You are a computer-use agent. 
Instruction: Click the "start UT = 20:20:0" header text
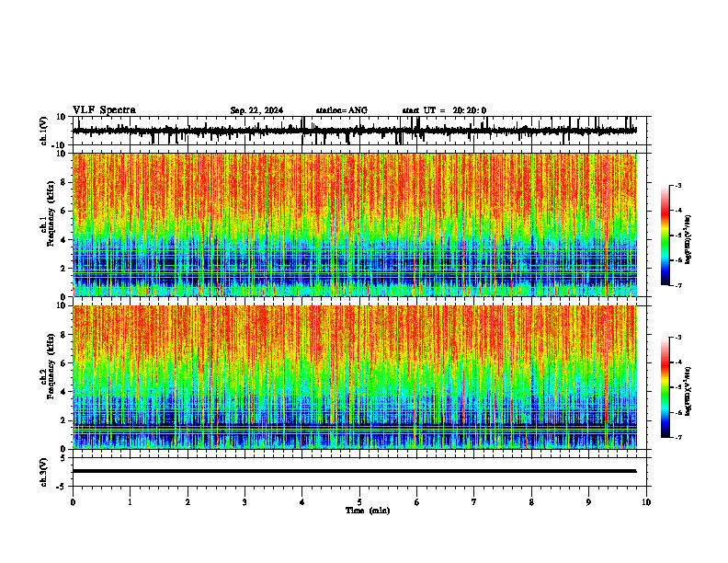pyautogui.click(x=444, y=110)
